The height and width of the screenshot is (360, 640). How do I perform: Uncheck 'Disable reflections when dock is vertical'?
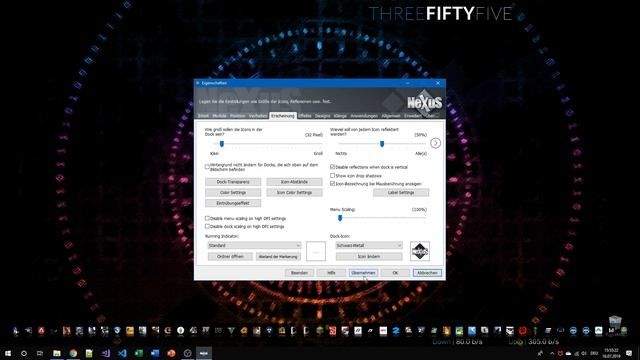point(332,167)
